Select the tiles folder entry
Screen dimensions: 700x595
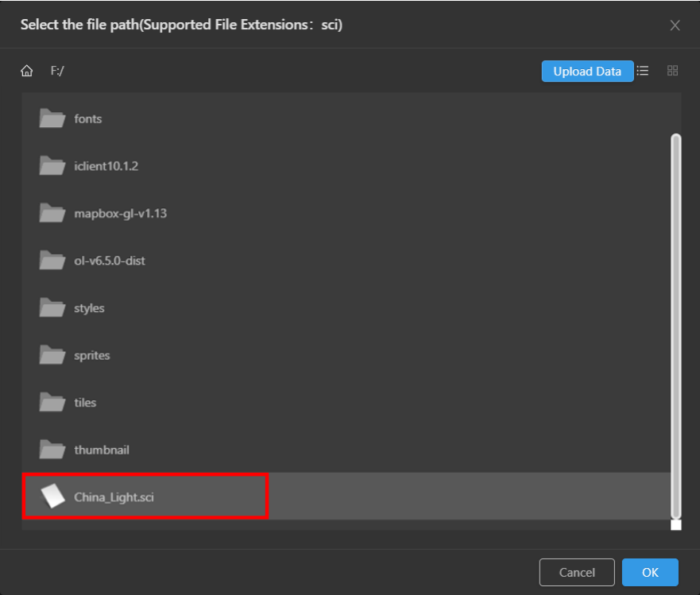click(346, 403)
